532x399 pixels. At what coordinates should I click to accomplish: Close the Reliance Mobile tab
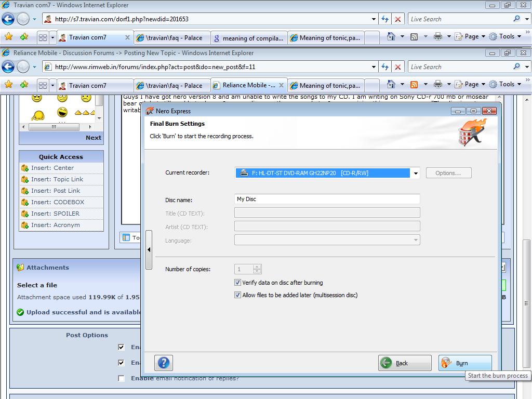pyautogui.click(x=281, y=85)
